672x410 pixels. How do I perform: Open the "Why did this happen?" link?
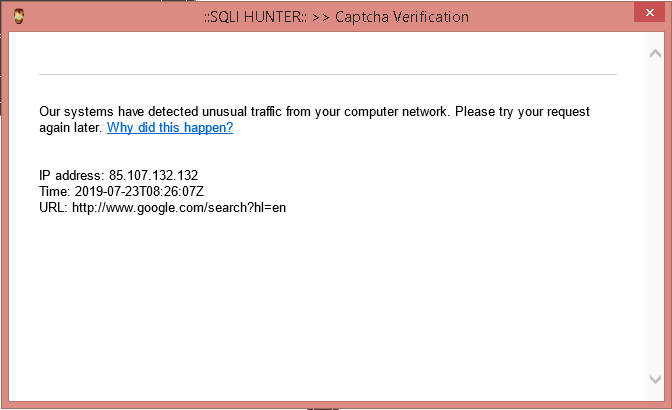[x=170, y=127]
